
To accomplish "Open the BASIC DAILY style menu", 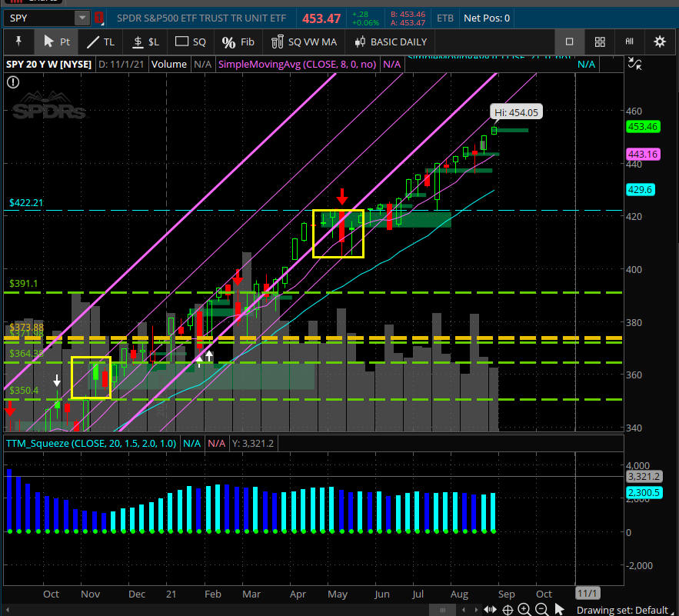I will click(391, 42).
